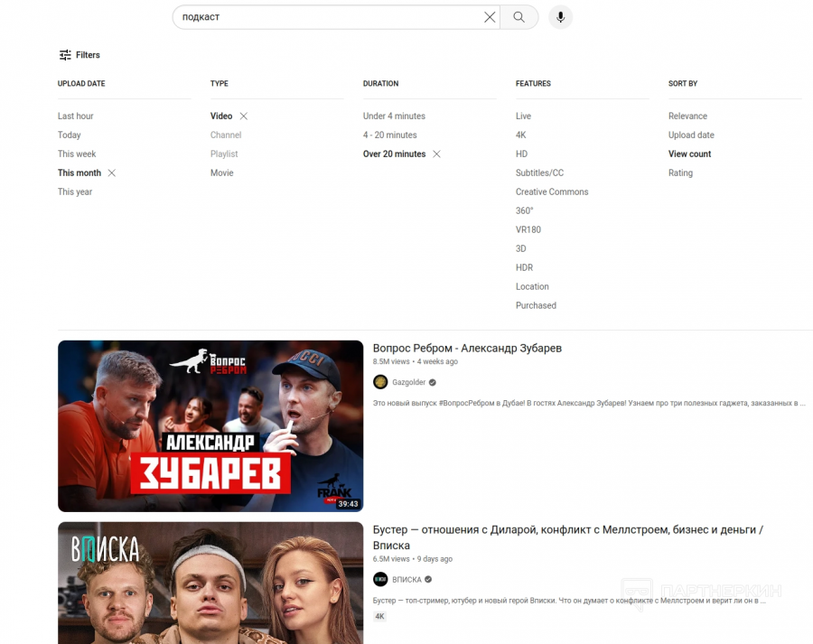The image size is (813, 644).
Task: Open the Вписка Бустер video thumbnail
Action: coord(210,583)
